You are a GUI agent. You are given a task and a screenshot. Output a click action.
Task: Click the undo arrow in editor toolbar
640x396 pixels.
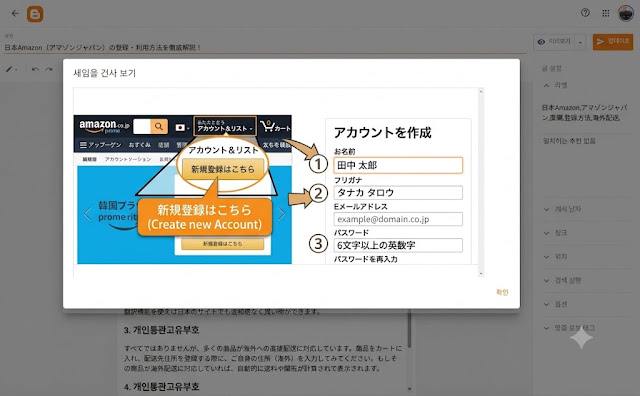click(x=35, y=69)
